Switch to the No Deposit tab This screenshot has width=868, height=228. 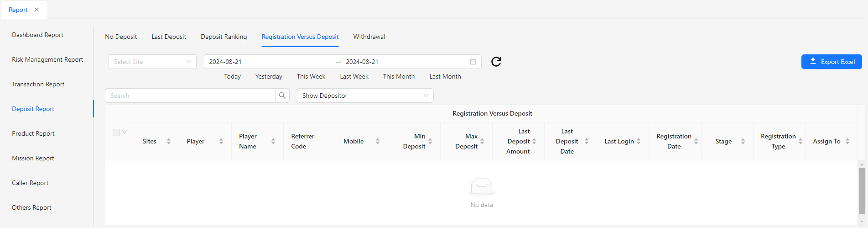click(x=121, y=37)
